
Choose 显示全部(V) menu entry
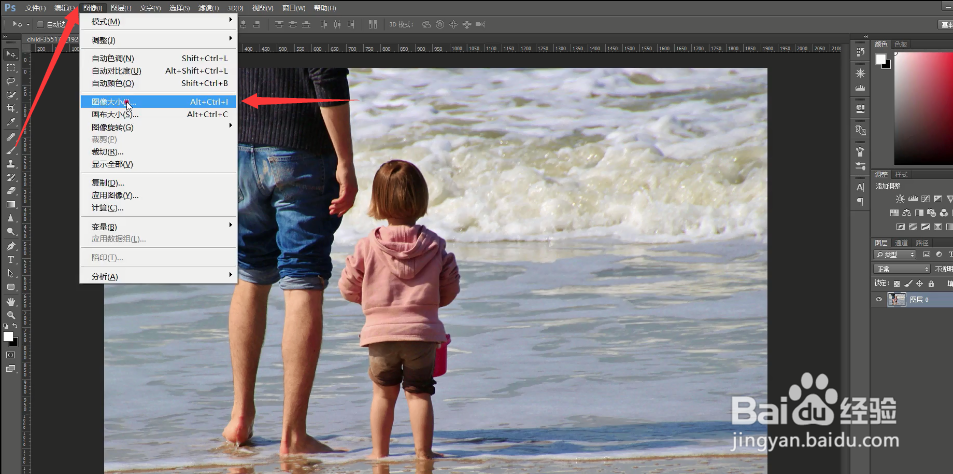(158, 164)
